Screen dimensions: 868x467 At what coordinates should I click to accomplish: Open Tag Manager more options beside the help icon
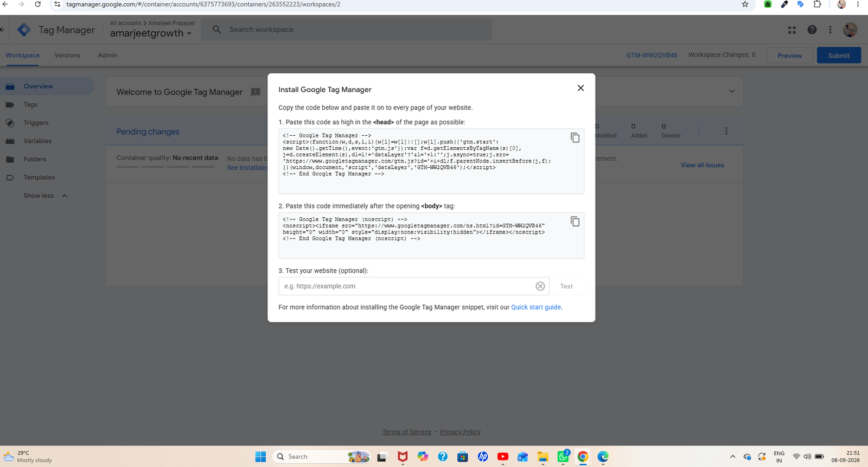pyautogui.click(x=830, y=30)
